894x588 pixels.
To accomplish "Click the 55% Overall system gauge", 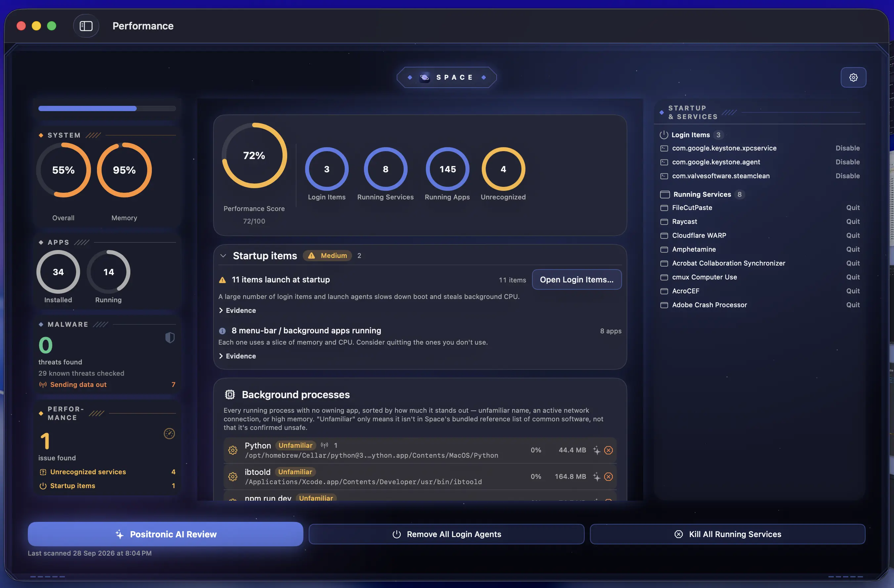I will pyautogui.click(x=64, y=170).
